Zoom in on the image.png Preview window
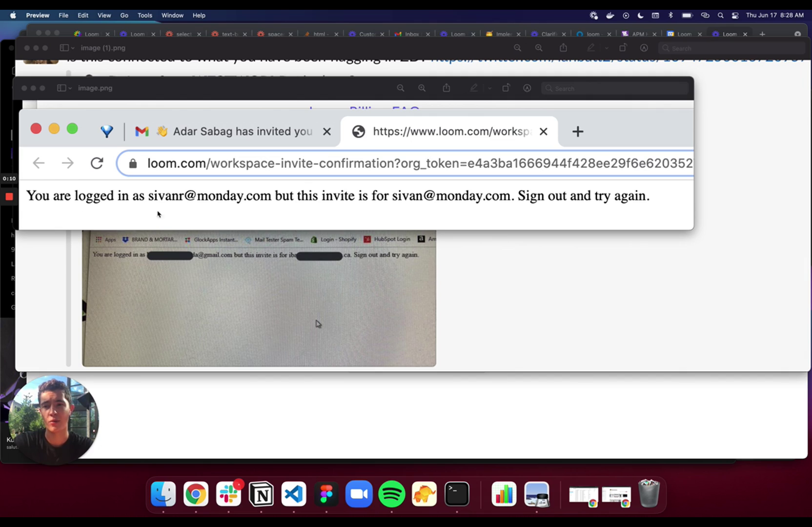812x527 pixels. pyautogui.click(x=422, y=88)
